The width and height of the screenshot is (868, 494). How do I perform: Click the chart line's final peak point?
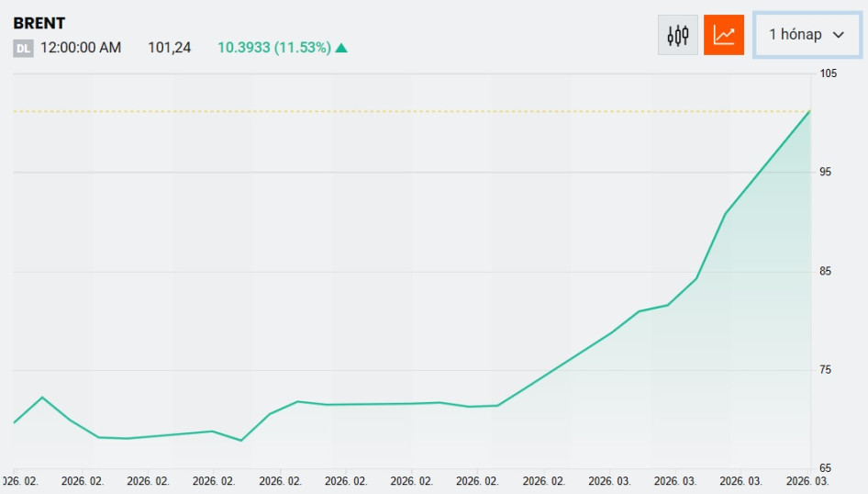[x=809, y=111]
